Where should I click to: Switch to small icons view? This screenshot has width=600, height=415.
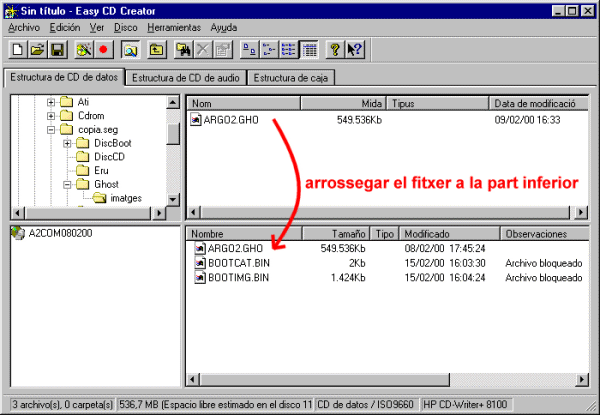click(x=269, y=50)
